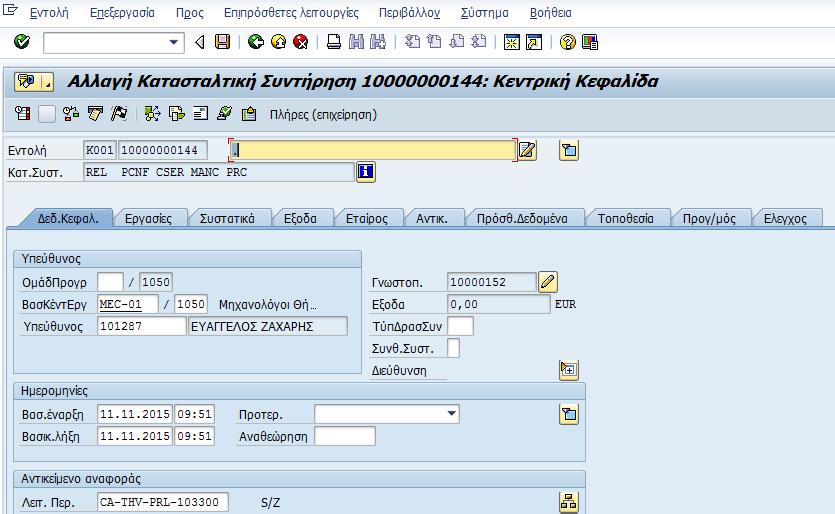The image size is (835, 514).
Task: Click Πλήρες (επιχείρηση) button
Action: [x=323, y=115]
